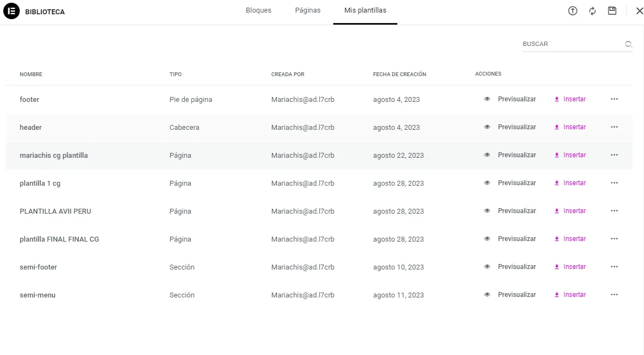Sort templates by the Nombre column header
Viewport: 644px width, 355px height.
[31, 75]
